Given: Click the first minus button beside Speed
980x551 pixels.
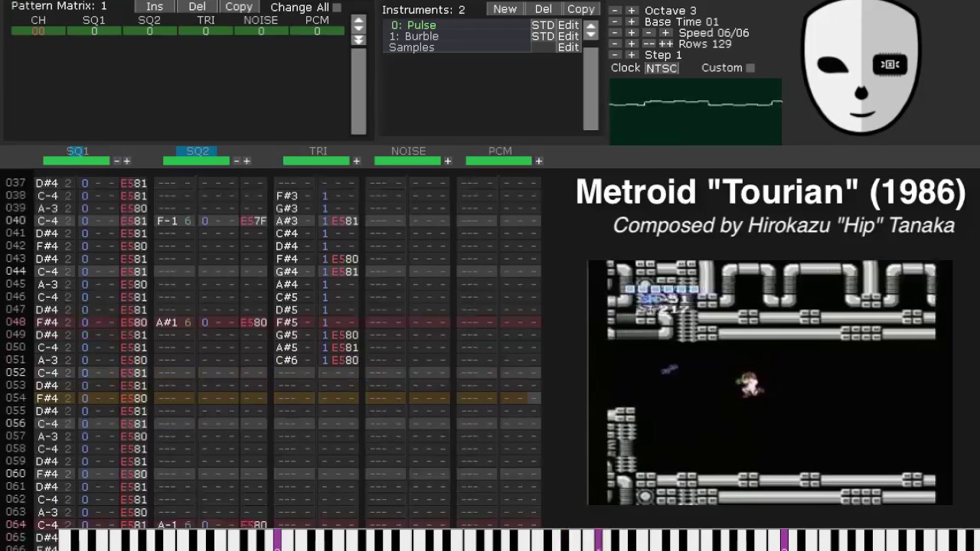Looking at the screenshot, I should [615, 33].
